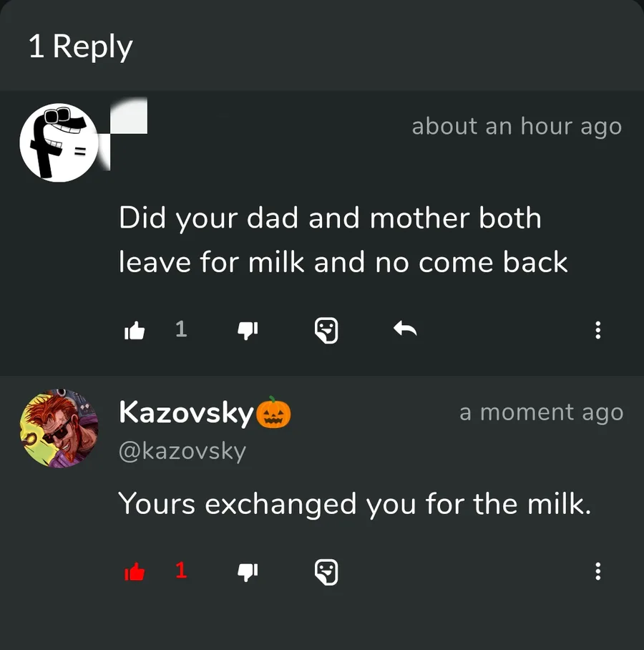Viewport: 644px width, 650px height.
Task: Open three-dot menu on Kazovsky's reply
Action: pos(597,571)
